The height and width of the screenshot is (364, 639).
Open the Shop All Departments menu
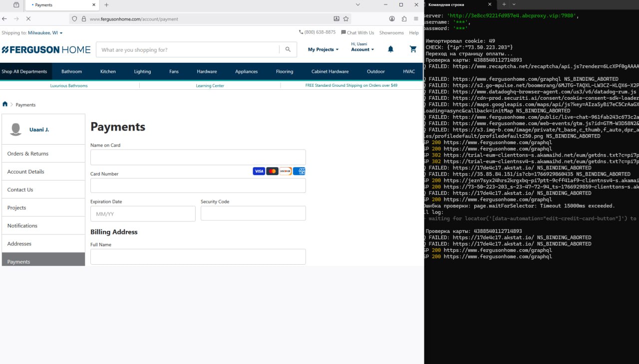pos(24,71)
